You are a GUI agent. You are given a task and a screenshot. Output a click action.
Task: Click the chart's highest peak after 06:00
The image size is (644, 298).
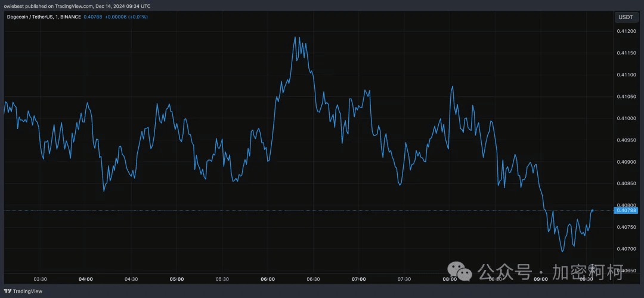coord(296,37)
